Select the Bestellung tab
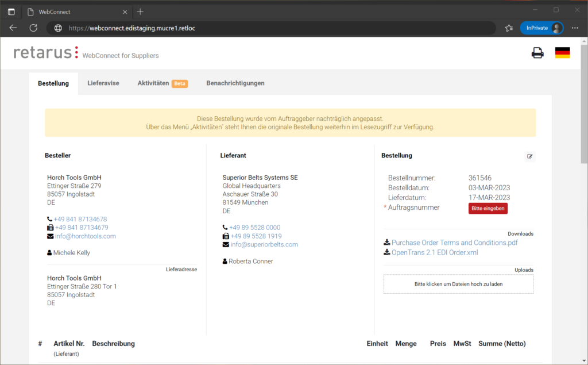This screenshot has height=365, width=588. point(53,83)
